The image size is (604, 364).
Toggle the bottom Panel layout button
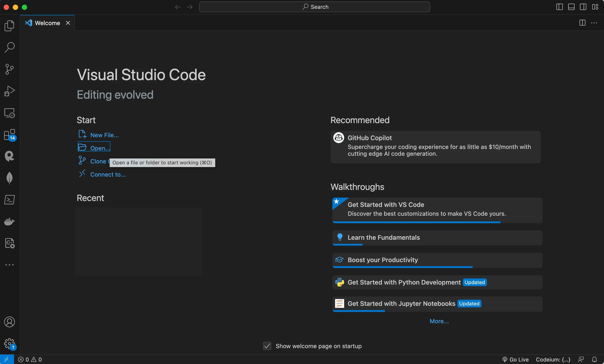click(x=571, y=7)
